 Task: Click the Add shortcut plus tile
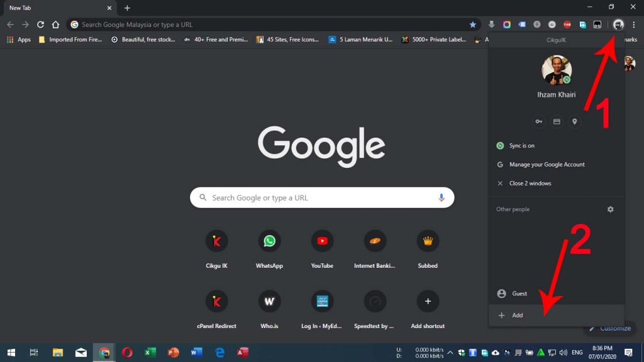click(428, 309)
